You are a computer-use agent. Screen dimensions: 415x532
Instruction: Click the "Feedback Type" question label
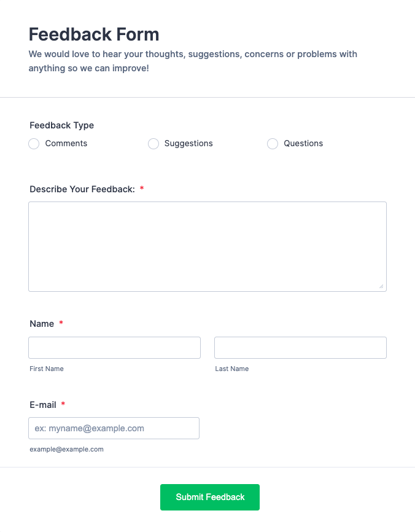click(61, 125)
